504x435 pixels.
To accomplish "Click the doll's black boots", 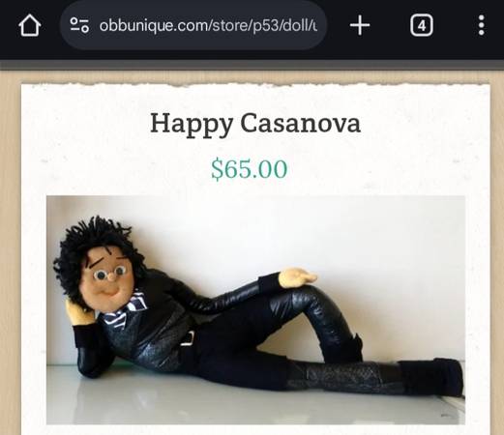I will pos(431,376).
